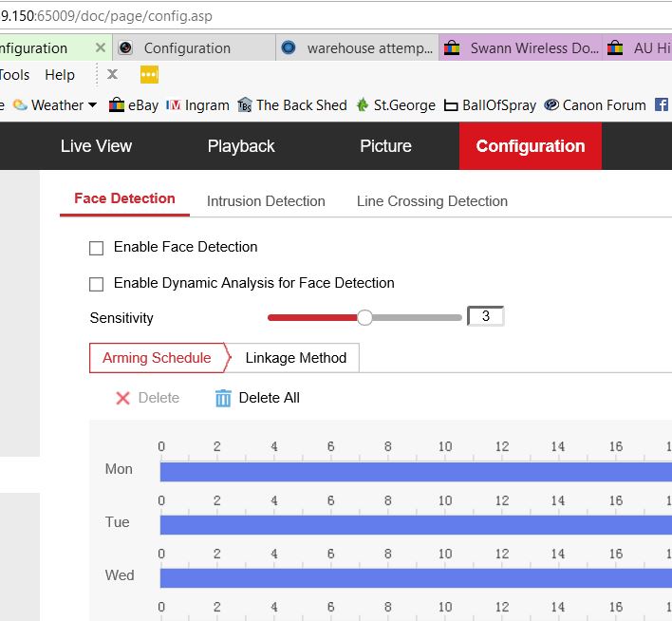Open The Back Shed bookmark
Image resolution: width=672 pixels, height=621 pixels.
coord(292,105)
